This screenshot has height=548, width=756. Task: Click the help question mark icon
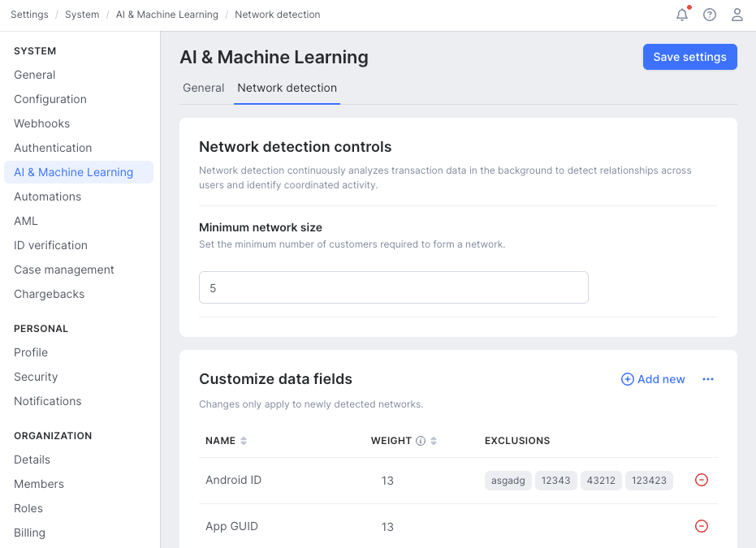710,15
